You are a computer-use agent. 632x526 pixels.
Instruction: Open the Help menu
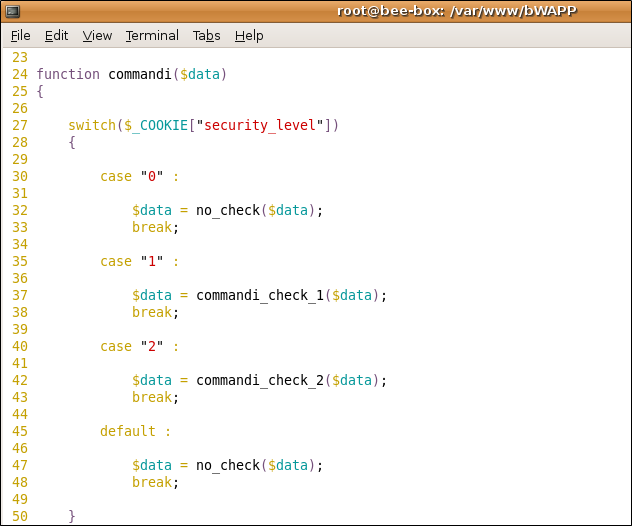coord(249,36)
